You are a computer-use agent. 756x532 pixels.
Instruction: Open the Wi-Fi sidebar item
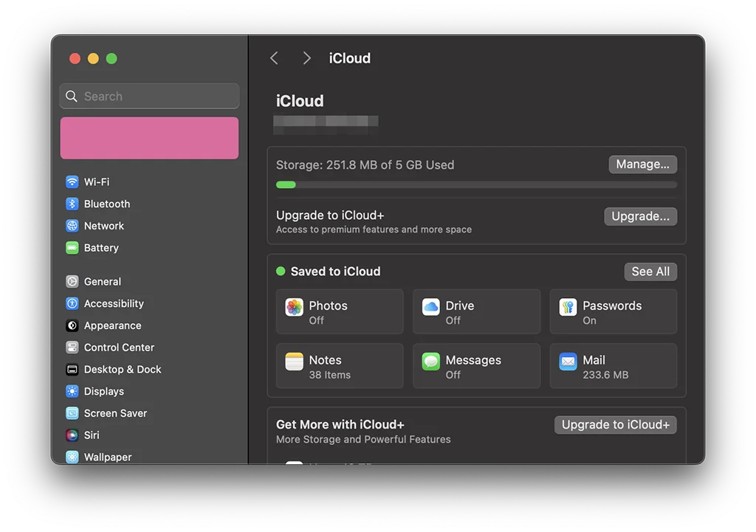pyautogui.click(x=149, y=182)
